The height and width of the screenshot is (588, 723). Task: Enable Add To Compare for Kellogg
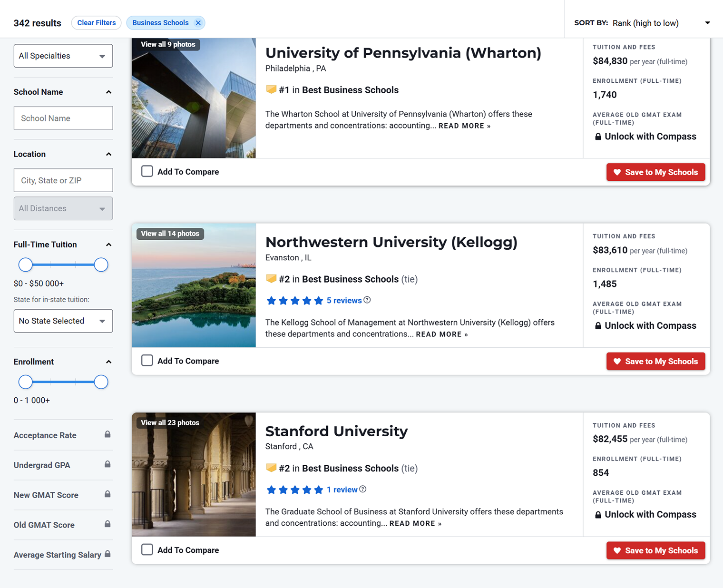(x=147, y=360)
